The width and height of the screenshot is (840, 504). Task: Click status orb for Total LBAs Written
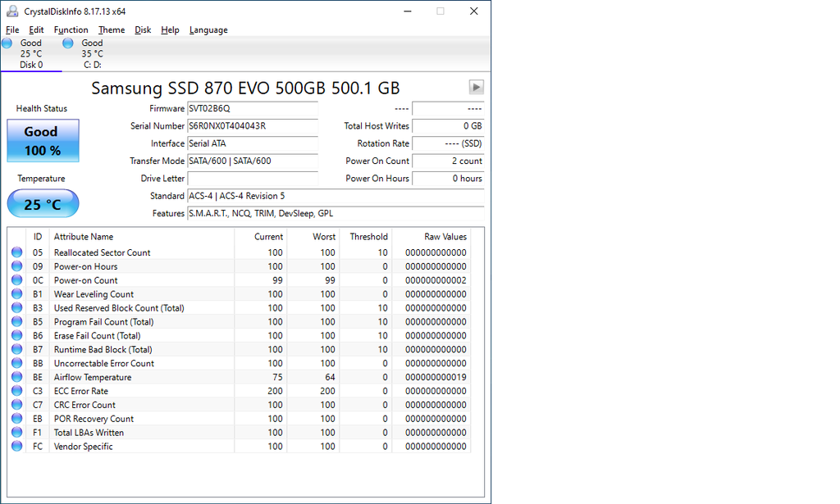pos(17,433)
